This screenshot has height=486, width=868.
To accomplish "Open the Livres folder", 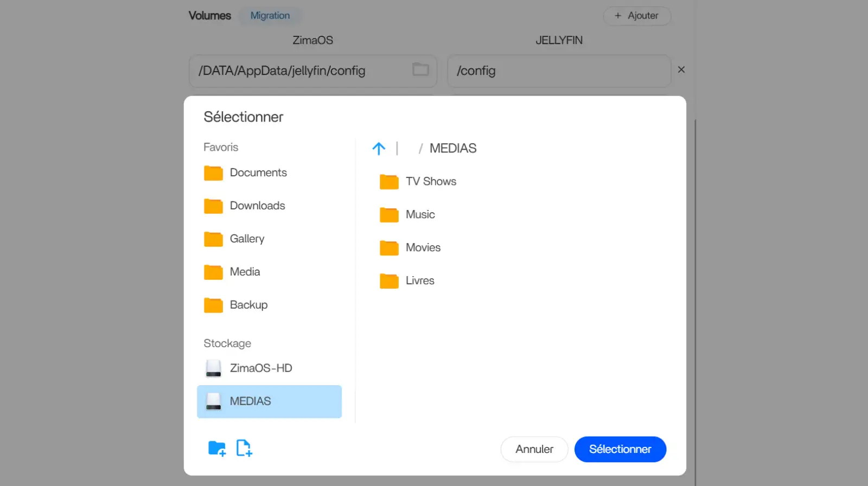I will [419, 281].
